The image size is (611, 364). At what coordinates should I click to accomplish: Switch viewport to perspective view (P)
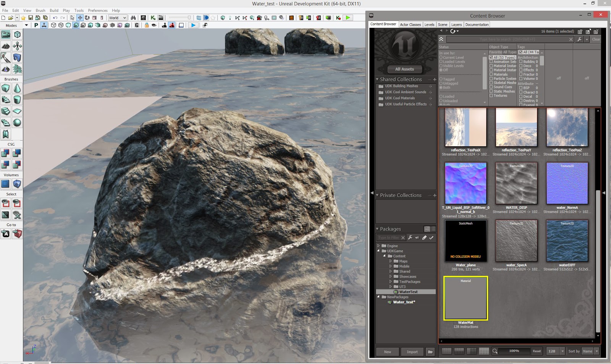(x=36, y=25)
